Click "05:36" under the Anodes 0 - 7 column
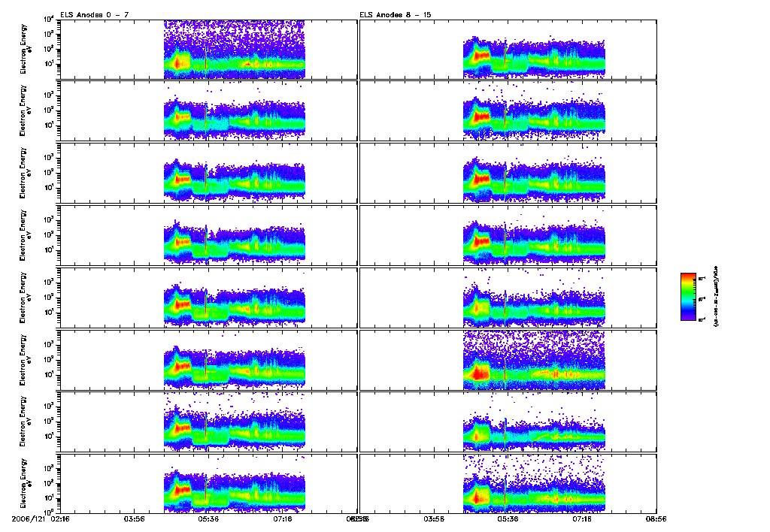Screen dimensions: 770x532 208,518
